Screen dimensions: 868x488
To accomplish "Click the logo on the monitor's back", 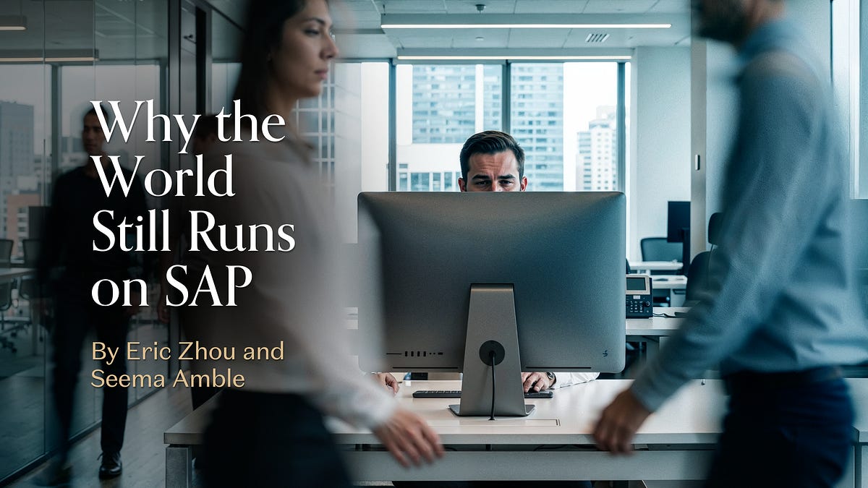I will [605, 353].
